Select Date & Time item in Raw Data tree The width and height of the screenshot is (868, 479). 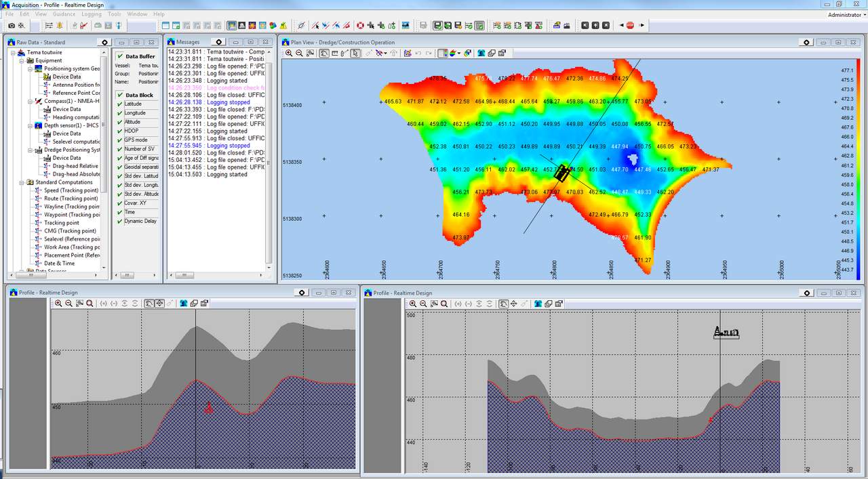click(x=60, y=264)
